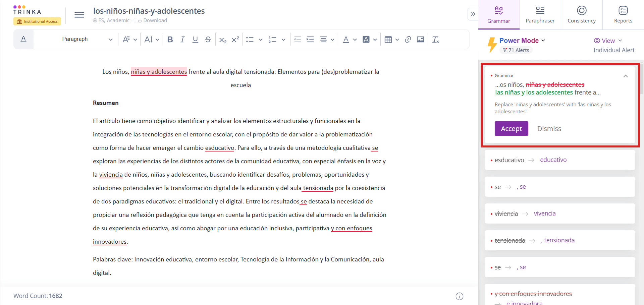Select the tensionada comma suggestion
644x305 pixels.
560,240
